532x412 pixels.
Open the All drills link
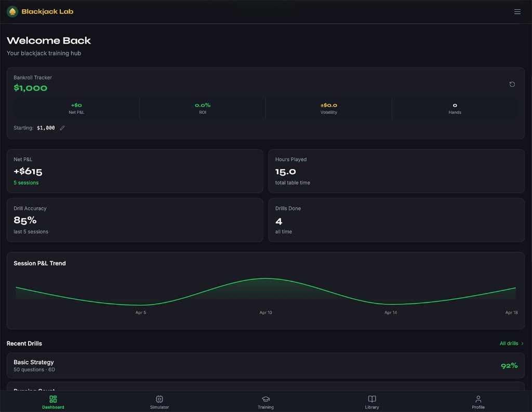508,343
